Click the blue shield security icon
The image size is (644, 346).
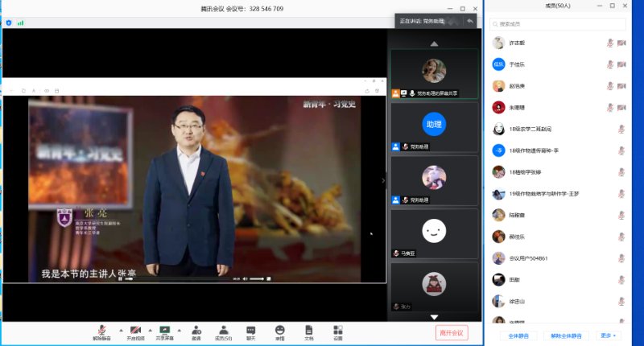tap(9, 23)
